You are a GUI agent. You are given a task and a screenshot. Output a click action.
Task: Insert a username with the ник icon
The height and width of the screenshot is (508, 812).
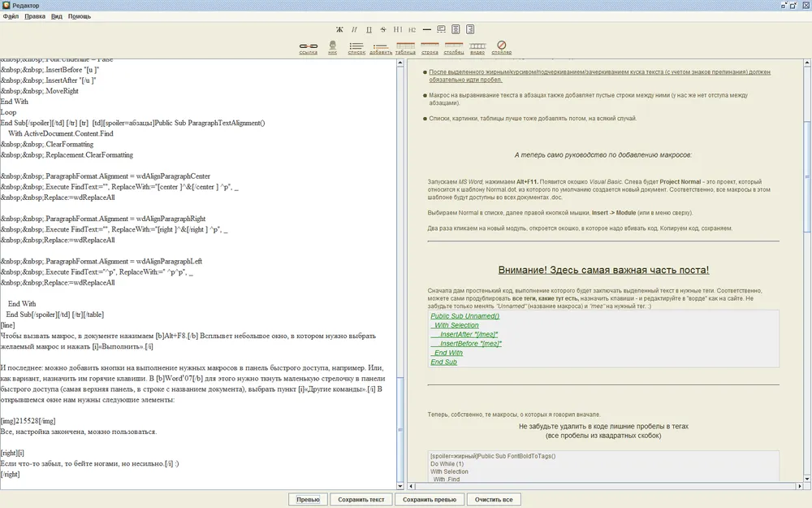coord(332,47)
